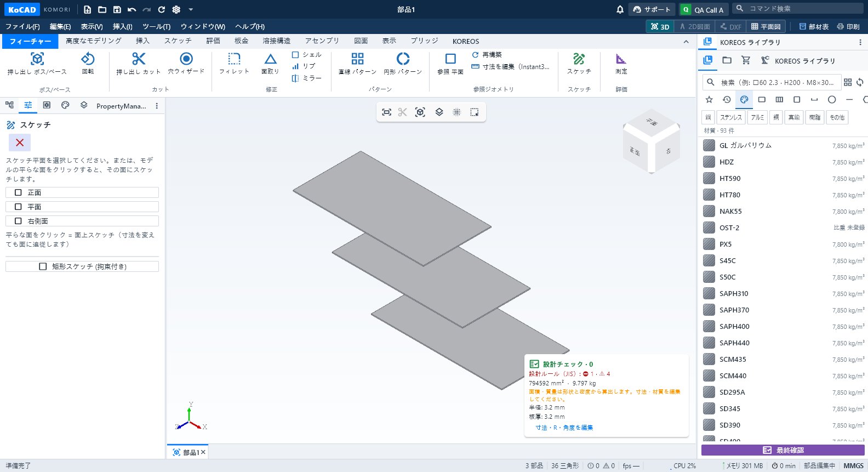Select the 正面 sketch plane

(82, 192)
